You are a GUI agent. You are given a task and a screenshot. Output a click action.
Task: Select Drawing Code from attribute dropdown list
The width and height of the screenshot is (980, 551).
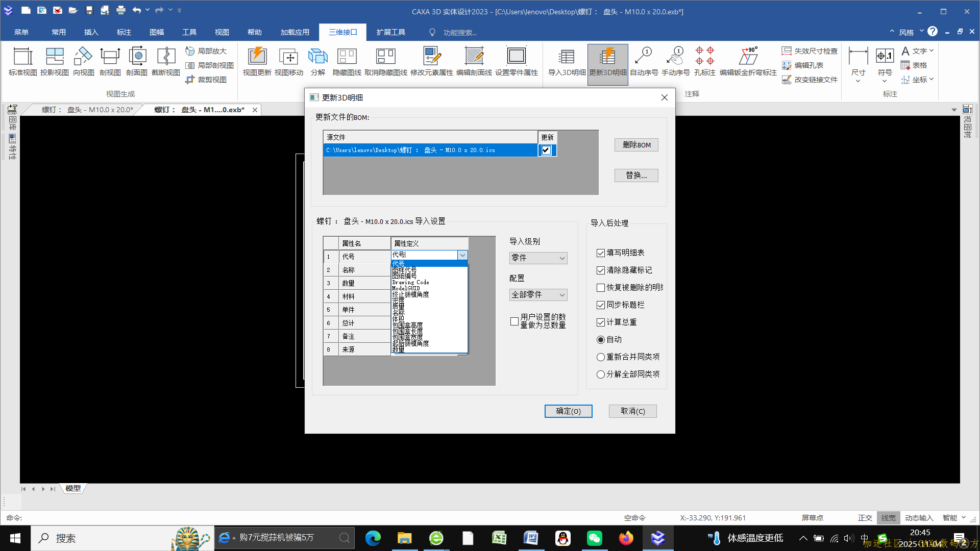pos(410,282)
